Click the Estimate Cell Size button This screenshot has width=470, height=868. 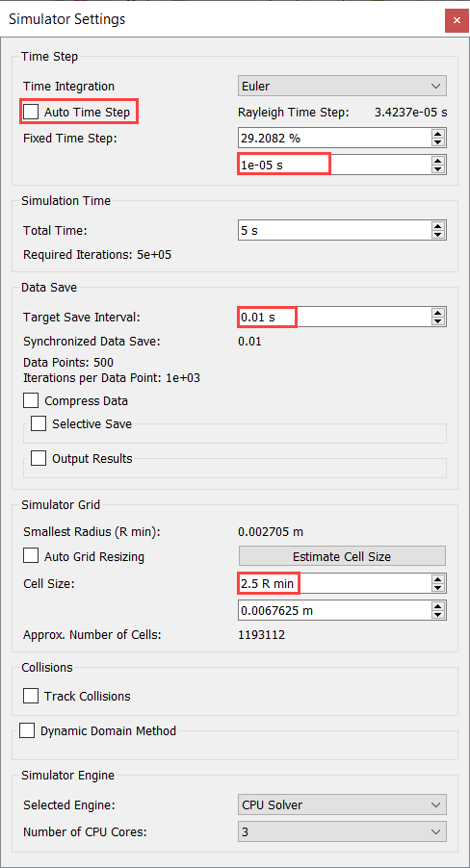click(342, 556)
